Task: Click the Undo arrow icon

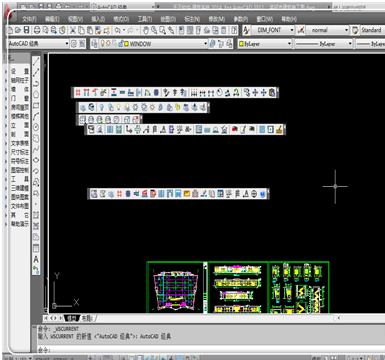Action: [x=118, y=30]
